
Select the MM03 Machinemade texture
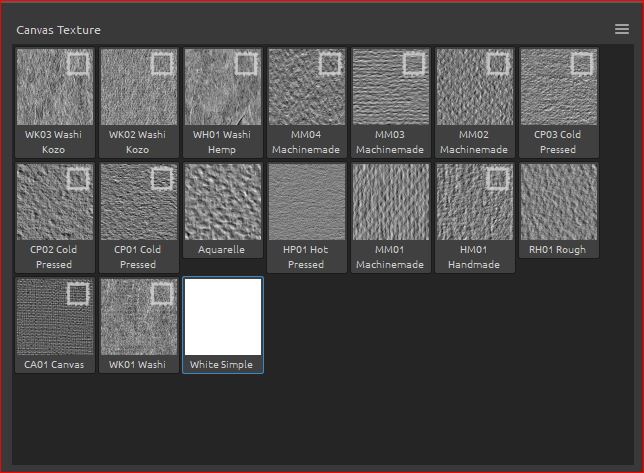391,95
